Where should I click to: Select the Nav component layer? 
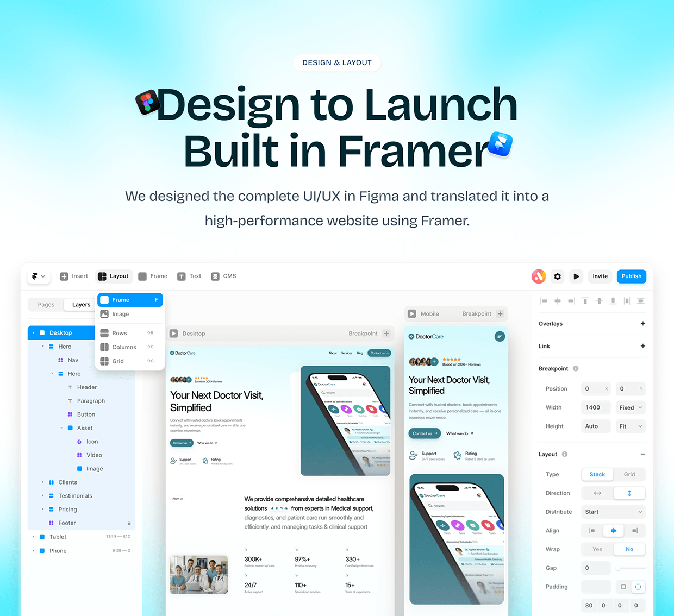coord(68,360)
